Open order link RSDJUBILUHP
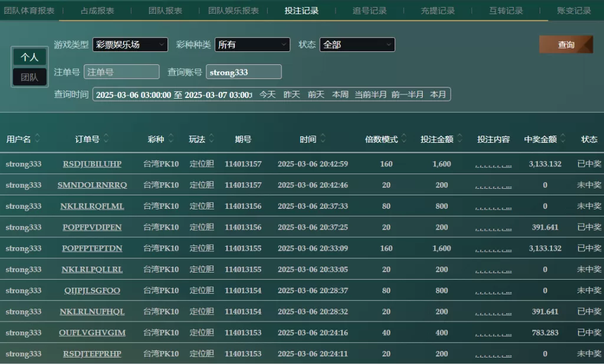Screen dimensions: 604x364 [92, 164]
